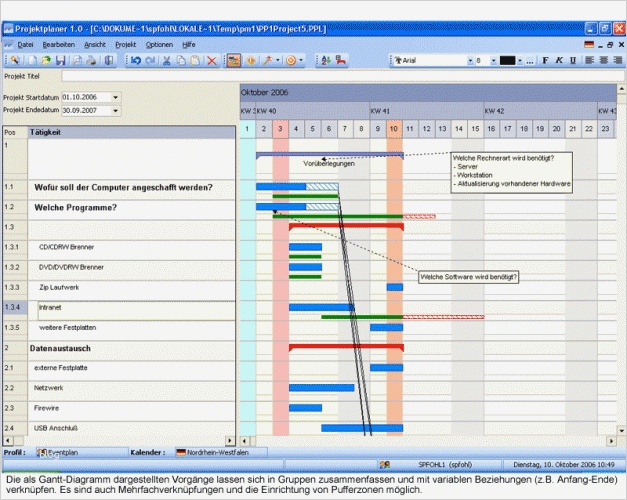Toggle bold F formatting

click(545, 60)
